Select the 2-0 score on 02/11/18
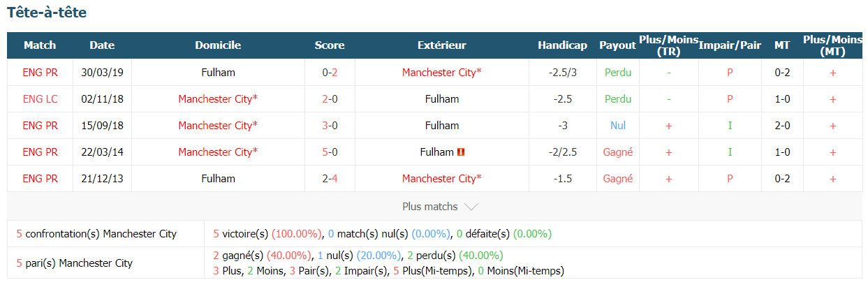Viewport: 868px width, 287px height. pyautogui.click(x=330, y=99)
